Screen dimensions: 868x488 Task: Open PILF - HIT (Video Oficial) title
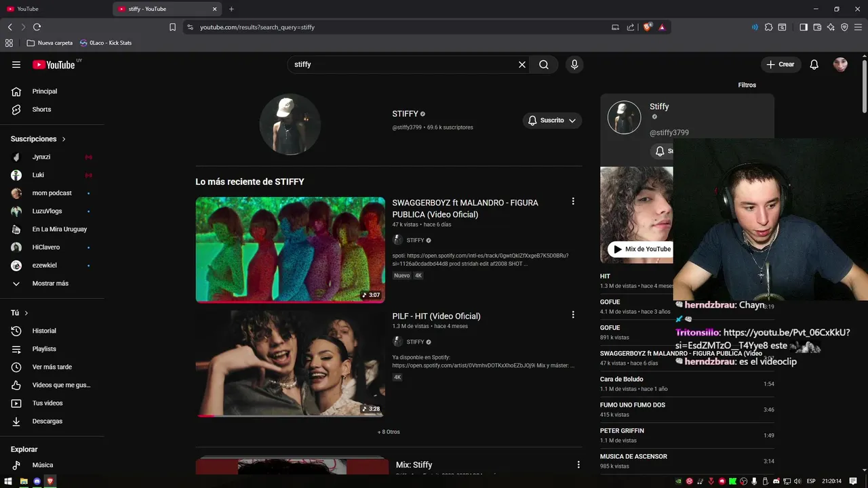(436, 316)
